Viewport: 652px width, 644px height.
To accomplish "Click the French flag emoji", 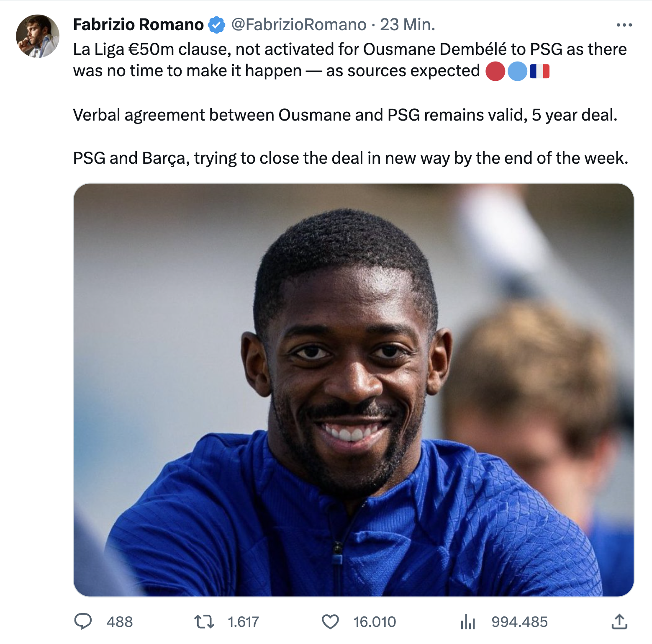I will pos(539,71).
